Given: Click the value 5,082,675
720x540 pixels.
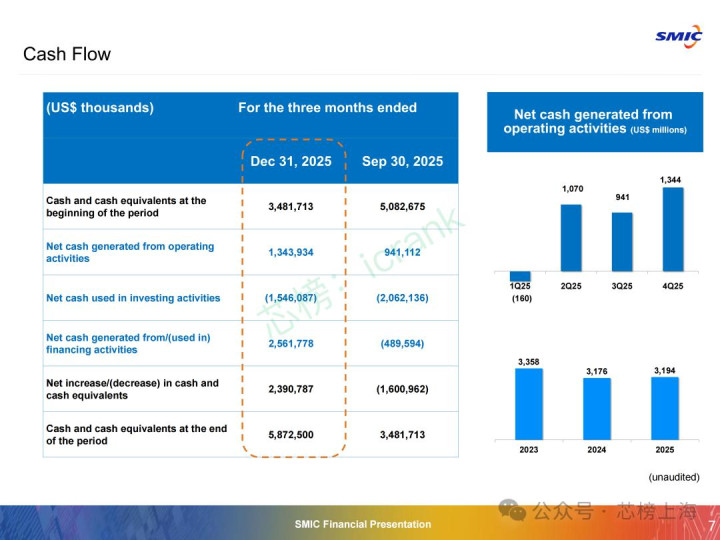Looking at the screenshot, I should (403, 207).
